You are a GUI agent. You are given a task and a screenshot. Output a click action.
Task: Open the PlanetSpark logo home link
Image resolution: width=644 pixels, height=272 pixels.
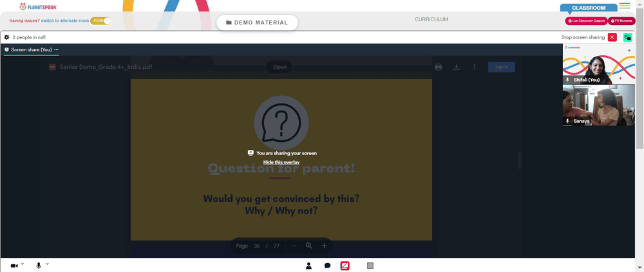tap(38, 6)
